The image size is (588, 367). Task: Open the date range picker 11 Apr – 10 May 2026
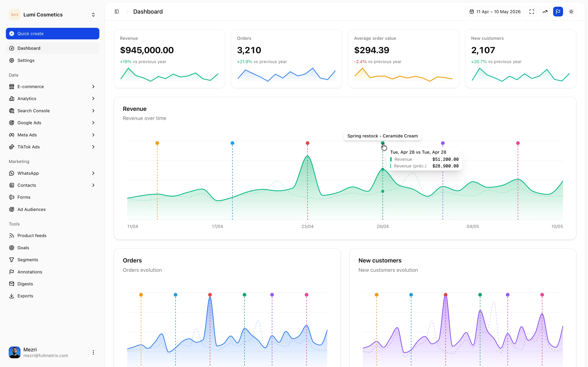(495, 12)
